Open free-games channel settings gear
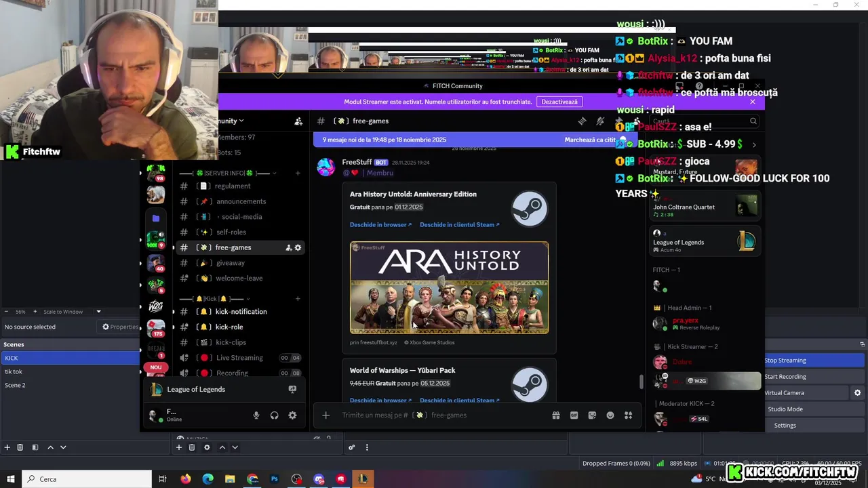868x488 pixels. tap(298, 247)
